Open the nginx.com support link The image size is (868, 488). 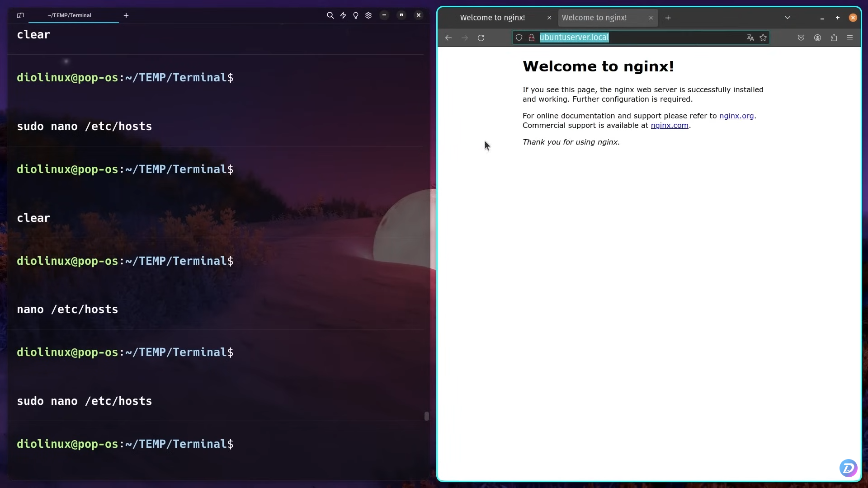coord(670,126)
